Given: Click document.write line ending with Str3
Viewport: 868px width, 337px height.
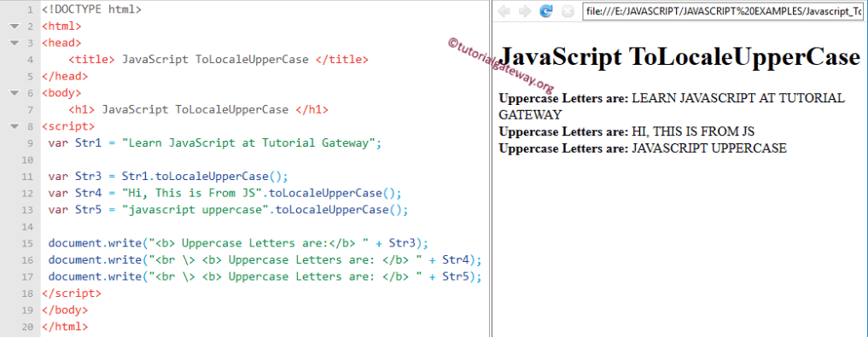Looking at the screenshot, I should [x=239, y=243].
